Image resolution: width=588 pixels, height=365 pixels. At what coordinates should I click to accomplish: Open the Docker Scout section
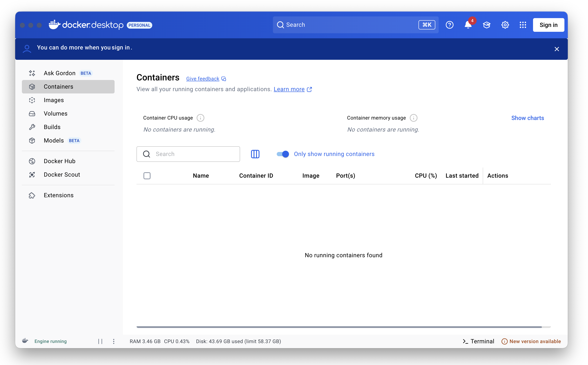pyautogui.click(x=62, y=175)
